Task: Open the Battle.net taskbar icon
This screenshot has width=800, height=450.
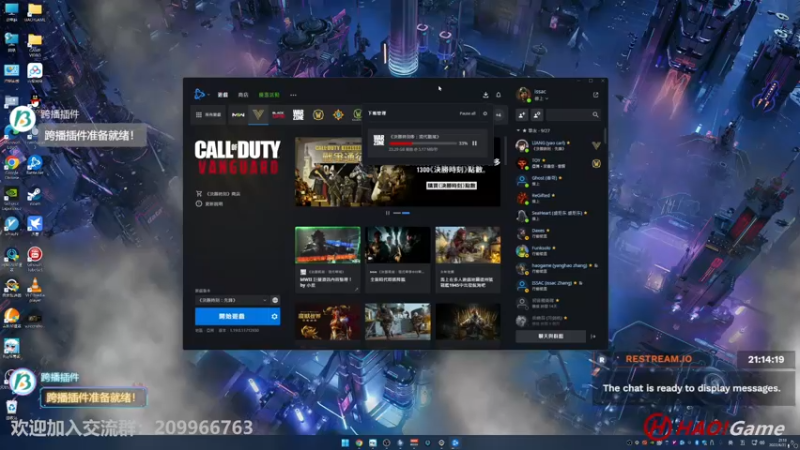Action: pos(455,443)
